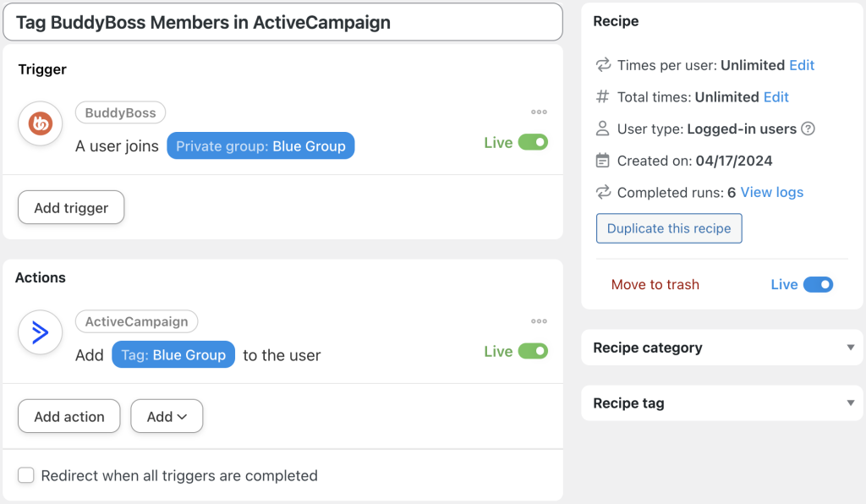Click the hash icon beside Total times
Image resolution: width=866 pixels, height=504 pixels.
coord(603,96)
